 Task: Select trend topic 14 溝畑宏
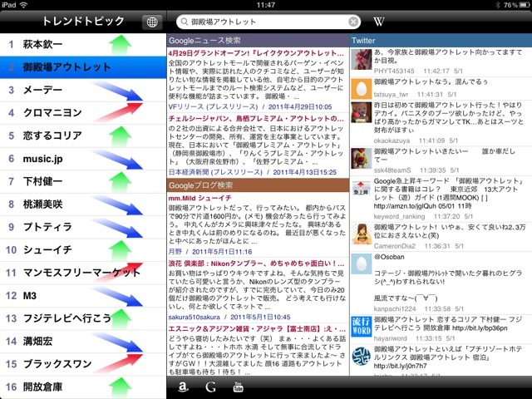(x=83, y=341)
